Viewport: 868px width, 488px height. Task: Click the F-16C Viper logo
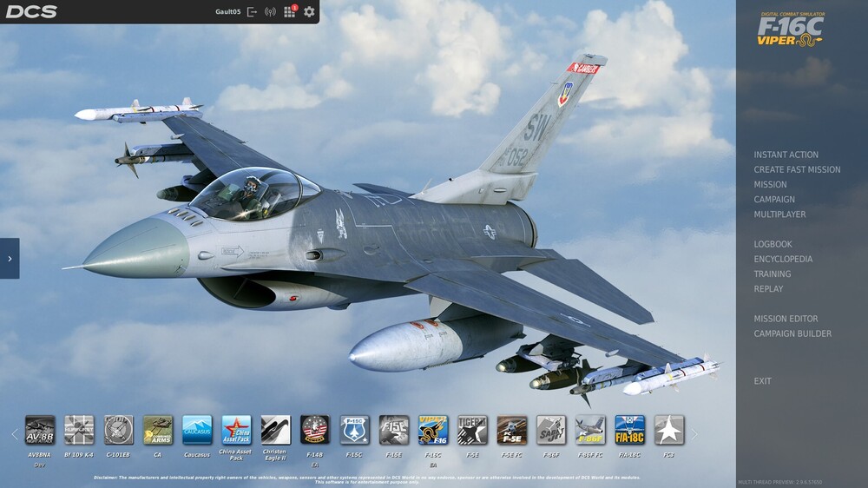pos(790,30)
